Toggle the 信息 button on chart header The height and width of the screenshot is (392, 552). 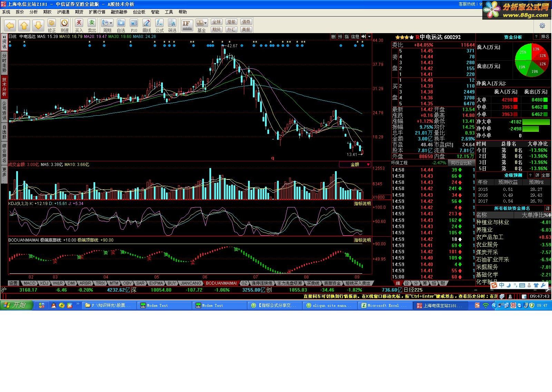point(355,37)
